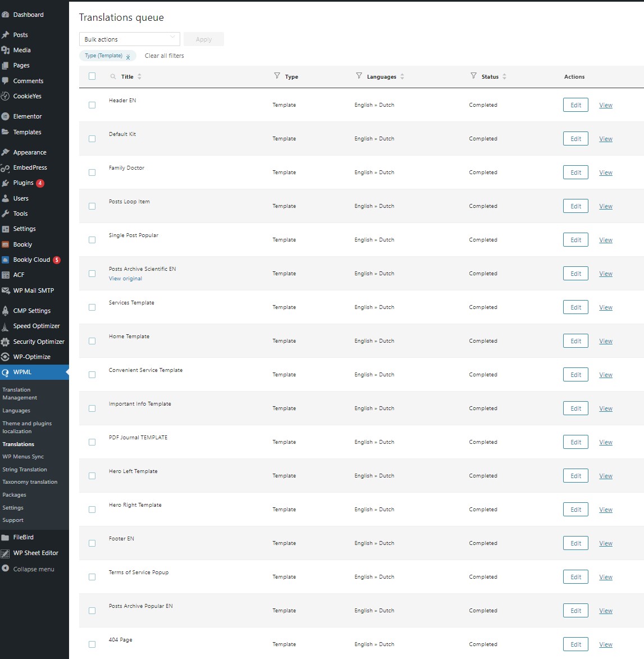Check the 404 Page row checkbox
644x659 pixels.
tap(92, 644)
